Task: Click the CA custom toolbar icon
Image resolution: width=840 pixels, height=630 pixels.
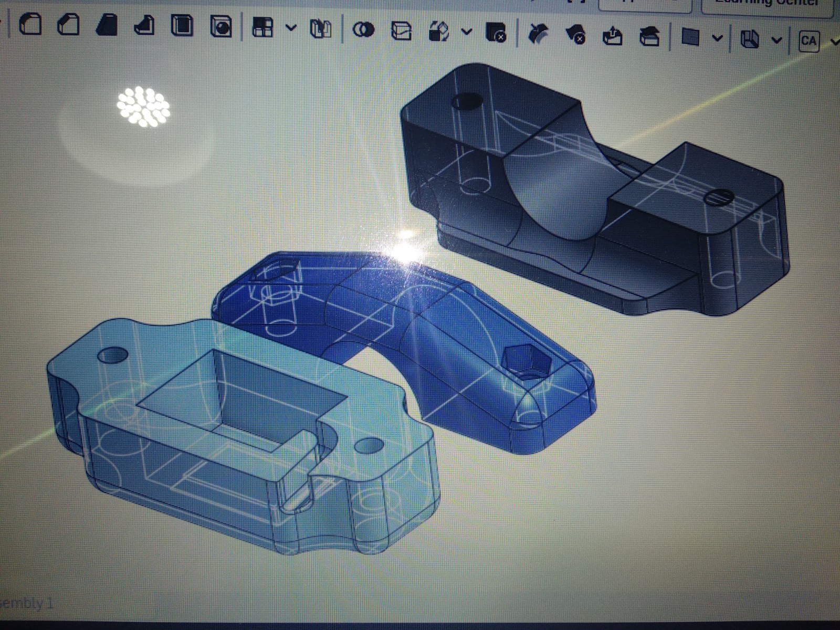Action: tap(809, 40)
